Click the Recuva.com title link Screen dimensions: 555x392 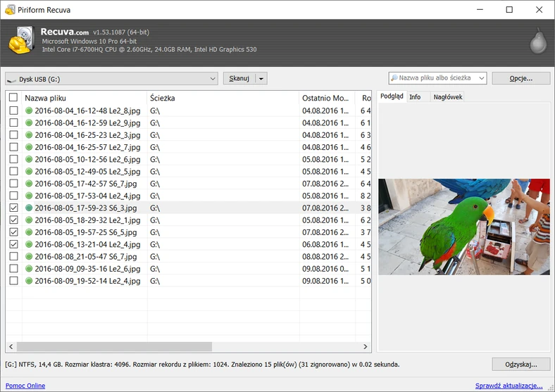64,32
